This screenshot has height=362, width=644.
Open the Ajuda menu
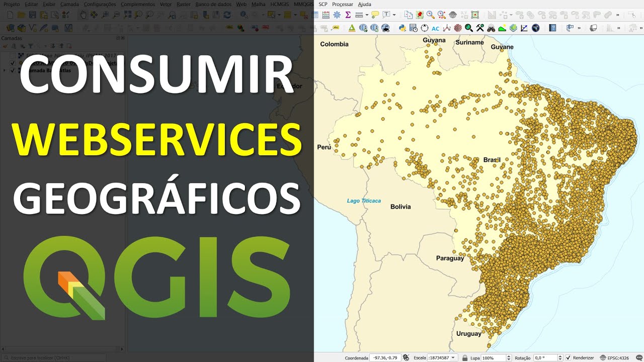364,4
